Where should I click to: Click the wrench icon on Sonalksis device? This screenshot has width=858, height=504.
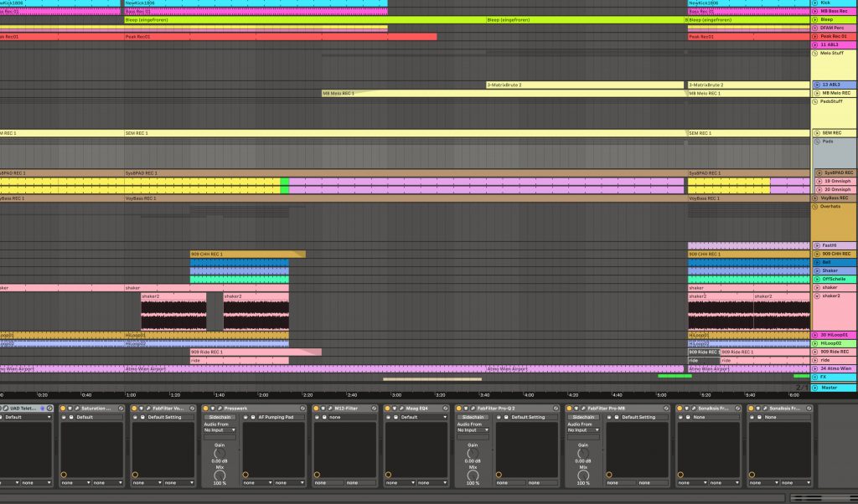click(693, 408)
